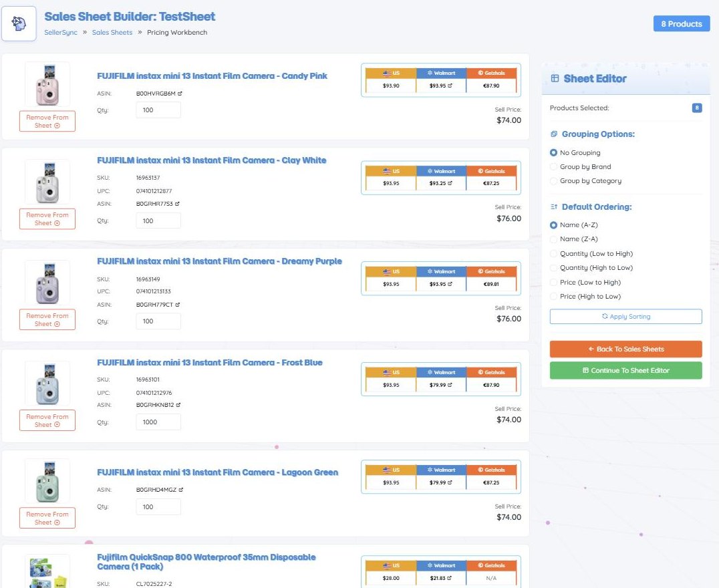
Task: Open Frost Blue camera product title
Action: point(210,363)
